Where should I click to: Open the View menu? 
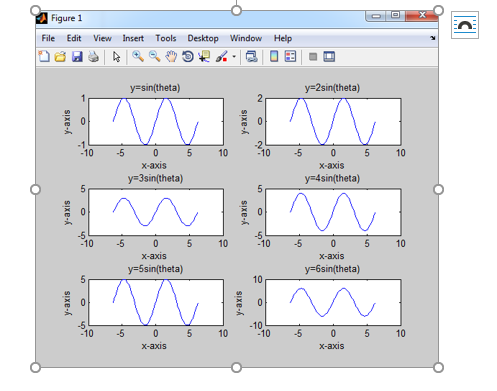pyautogui.click(x=102, y=38)
